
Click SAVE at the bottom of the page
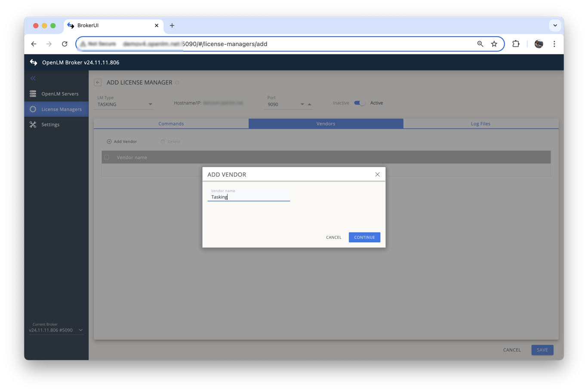click(x=542, y=349)
